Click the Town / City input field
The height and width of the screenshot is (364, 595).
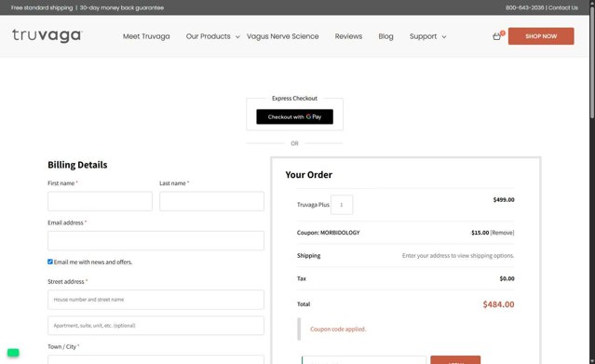pyautogui.click(x=156, y=360)
